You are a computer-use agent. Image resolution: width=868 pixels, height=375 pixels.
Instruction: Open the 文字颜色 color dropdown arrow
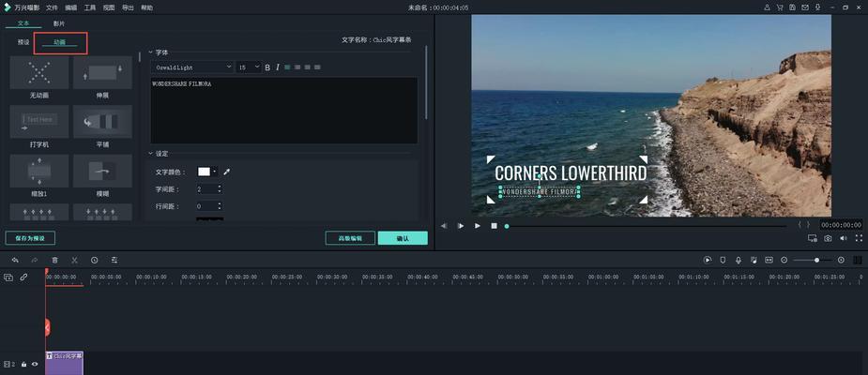[x=214, y=172]
